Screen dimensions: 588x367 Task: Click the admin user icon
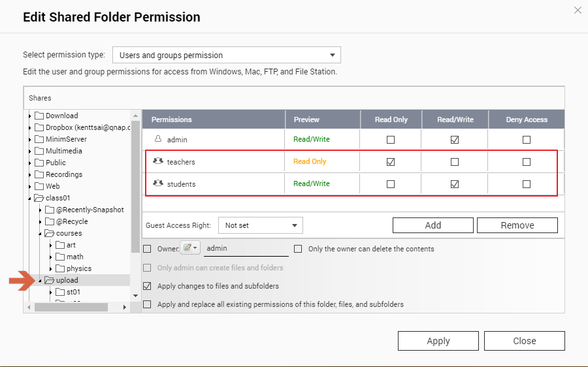157,139
